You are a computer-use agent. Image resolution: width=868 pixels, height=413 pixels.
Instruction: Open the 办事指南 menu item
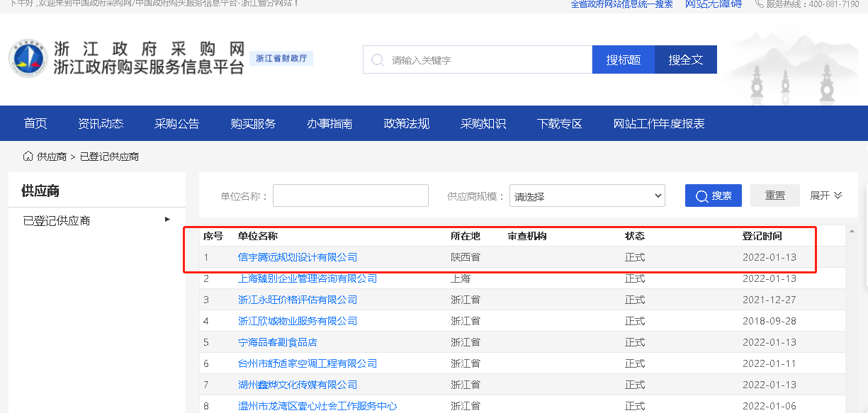tap(329, 123)
